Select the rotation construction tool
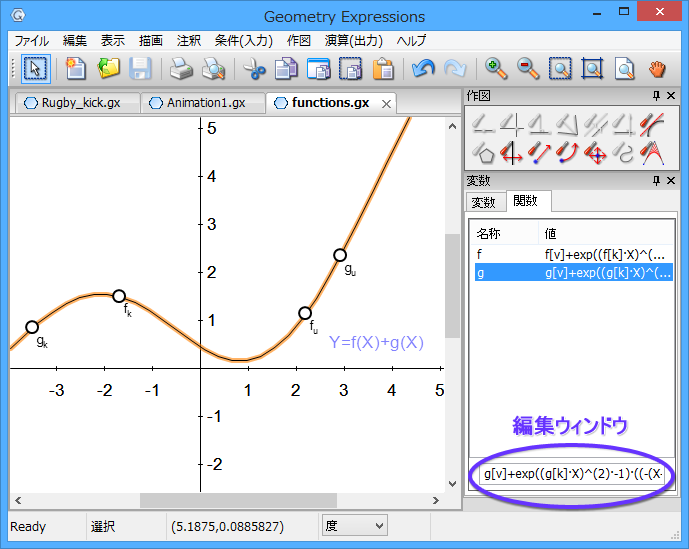 point(567,153)
